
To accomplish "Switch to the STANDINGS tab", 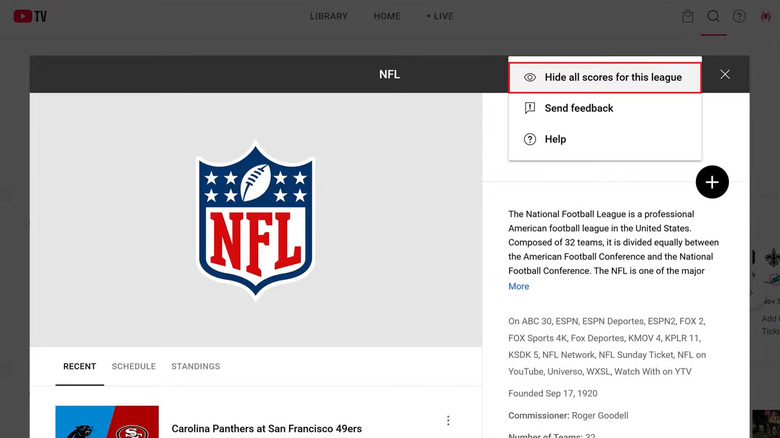I will tap(195, 366).
